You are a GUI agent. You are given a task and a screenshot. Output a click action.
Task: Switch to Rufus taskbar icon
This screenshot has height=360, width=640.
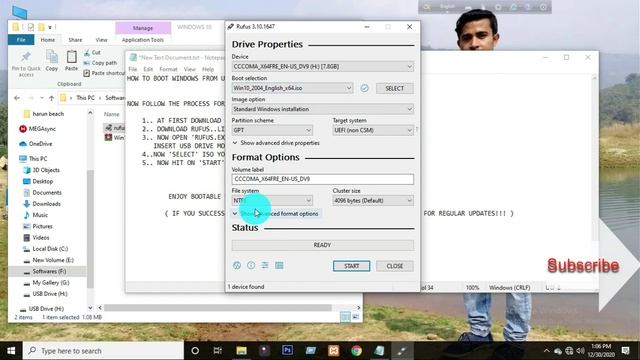coord(402,351)
